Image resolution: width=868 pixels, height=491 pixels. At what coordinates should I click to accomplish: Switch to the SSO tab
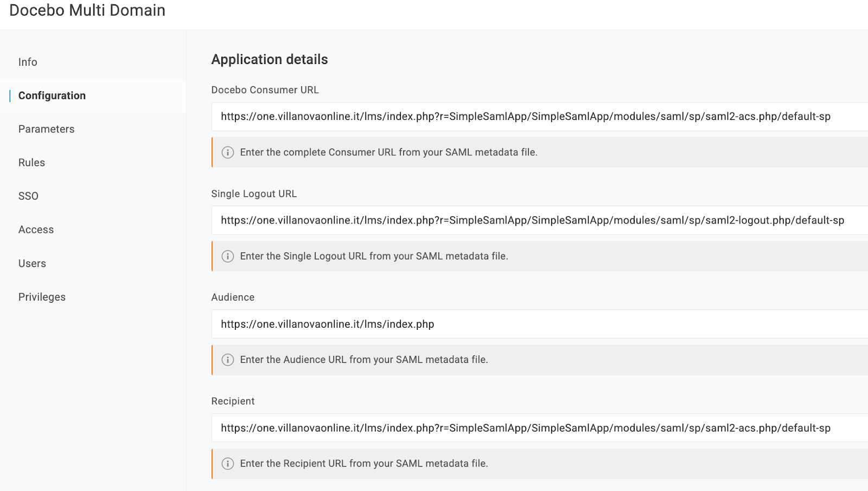click(28, 196)
